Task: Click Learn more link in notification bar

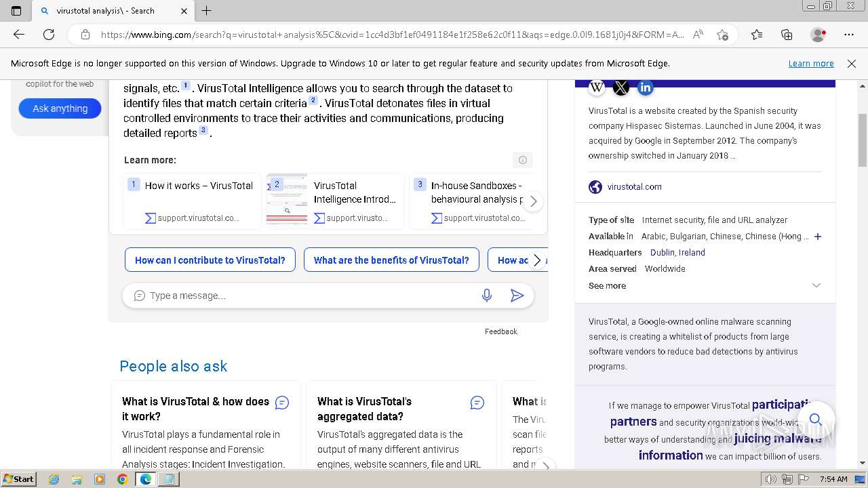Action: [x=811, y=63]
